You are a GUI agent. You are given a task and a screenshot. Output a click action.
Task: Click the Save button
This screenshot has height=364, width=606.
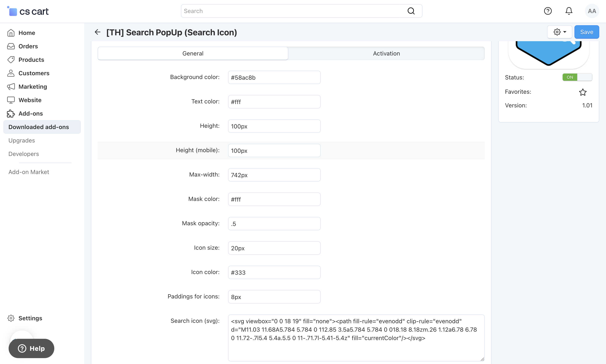[x=586, y=32]
